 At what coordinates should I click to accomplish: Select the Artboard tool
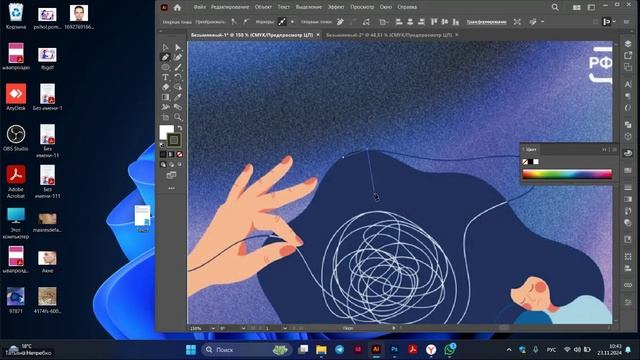(x=165, y=117)
